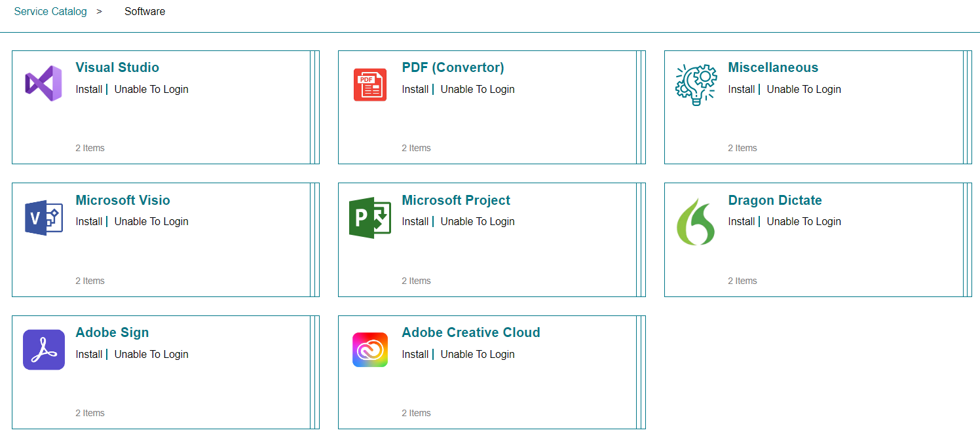Choose Install under PDF (Convertor)
Viewport: 980px width, 443px height.
(415, 89)
